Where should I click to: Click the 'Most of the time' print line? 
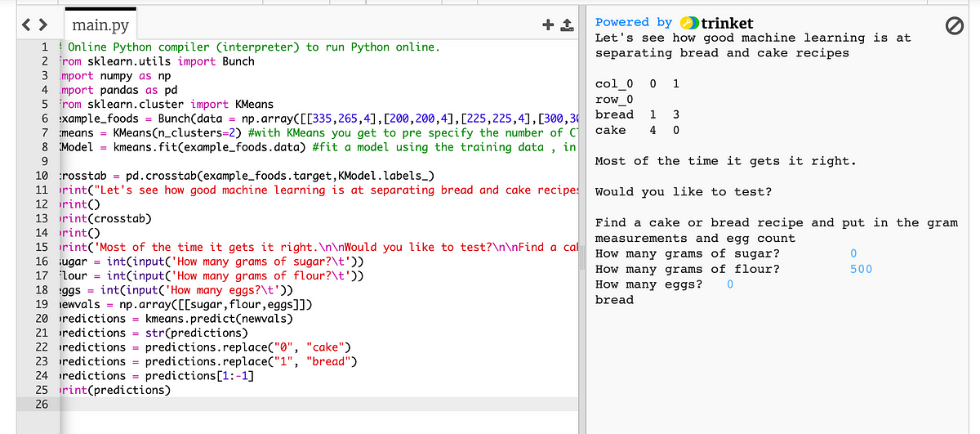pyautogui.click(x=318, y=247)
